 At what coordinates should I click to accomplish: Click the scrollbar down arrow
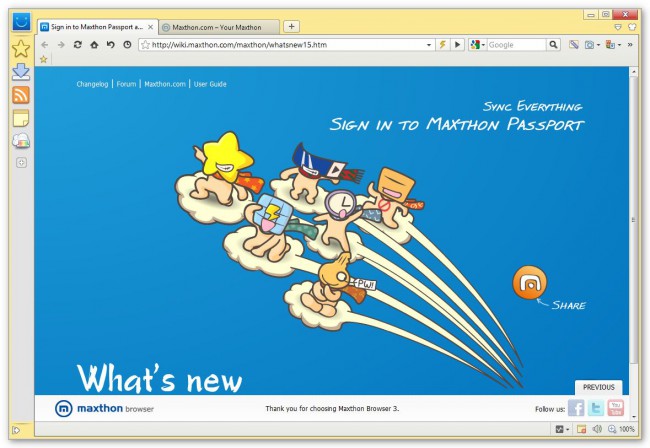click(633, 416)
